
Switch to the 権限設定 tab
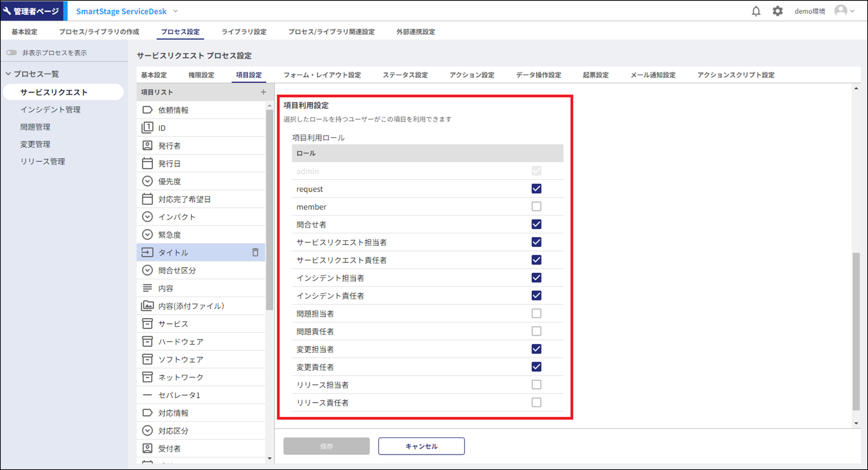click(201, 75)
